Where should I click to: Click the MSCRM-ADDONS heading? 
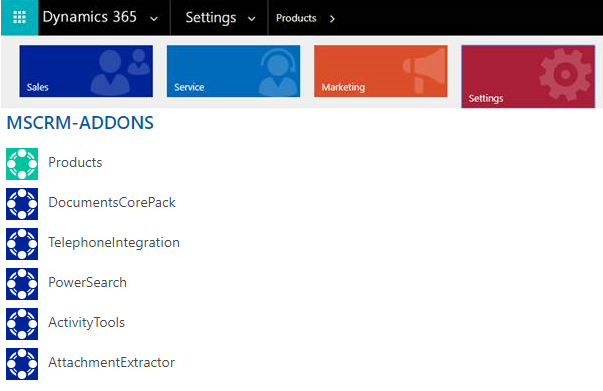(80, 123)
